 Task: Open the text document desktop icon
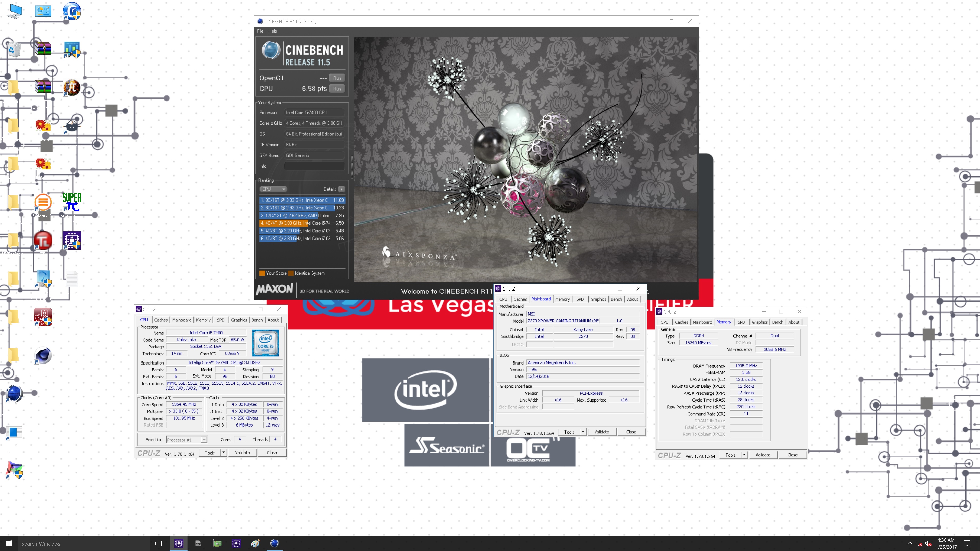71,279
